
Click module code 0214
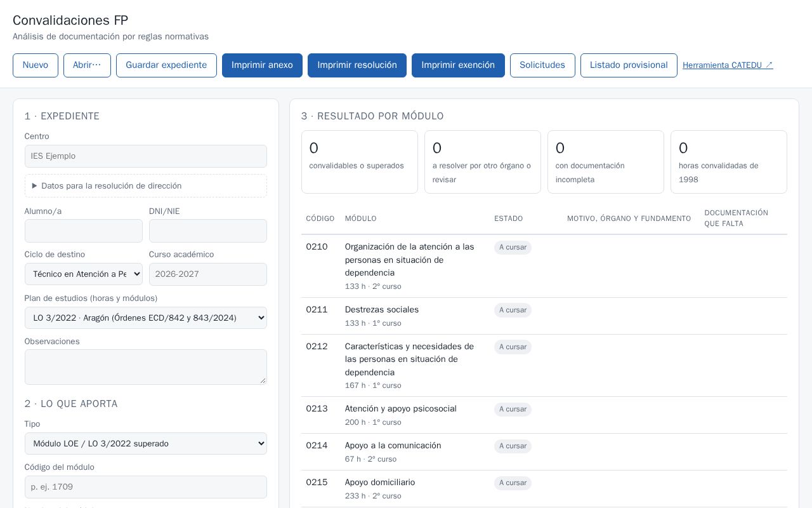(317, 445)
